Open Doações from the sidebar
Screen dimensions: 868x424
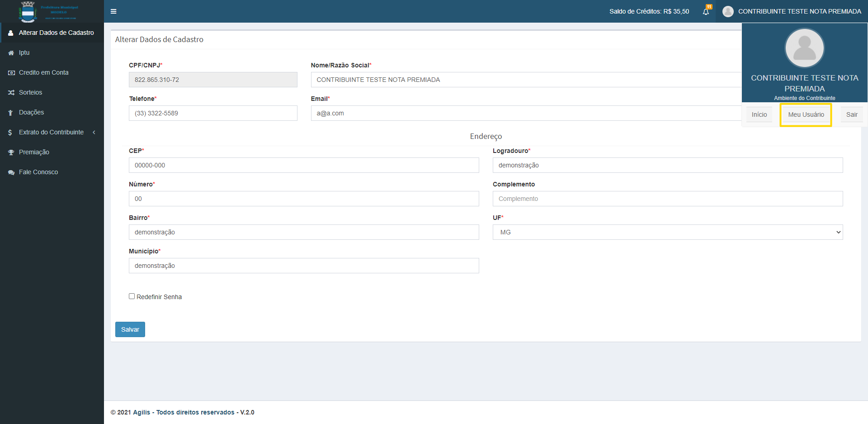[x=32, y=113]
